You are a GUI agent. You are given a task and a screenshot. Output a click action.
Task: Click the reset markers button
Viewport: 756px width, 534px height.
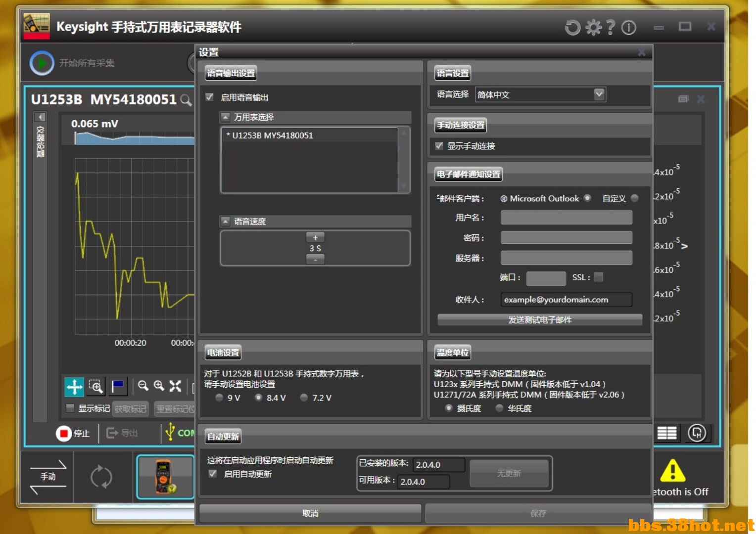pyautogui.click(x=175, y=409)
